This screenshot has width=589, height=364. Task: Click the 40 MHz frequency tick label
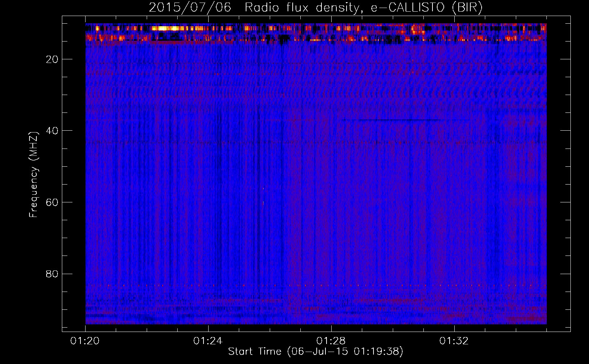coord(52,131)
